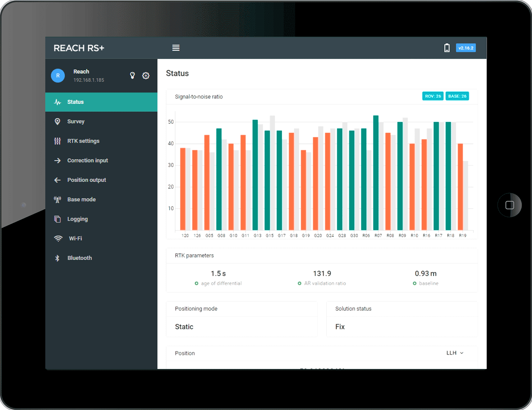Toggle the BASE: 26 badge

click(457, 96)
